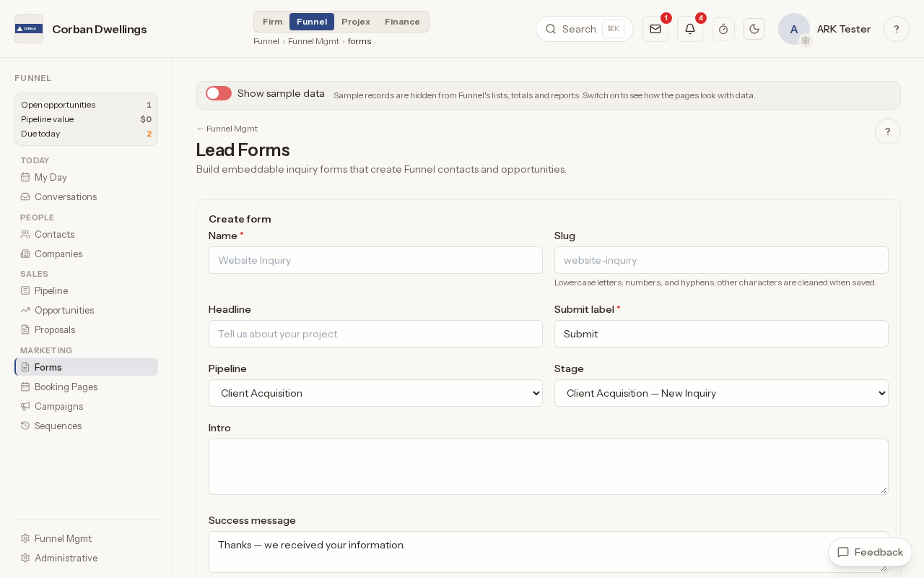
Task: Open the Pipeline page
Action: click(x=86, y=290)
